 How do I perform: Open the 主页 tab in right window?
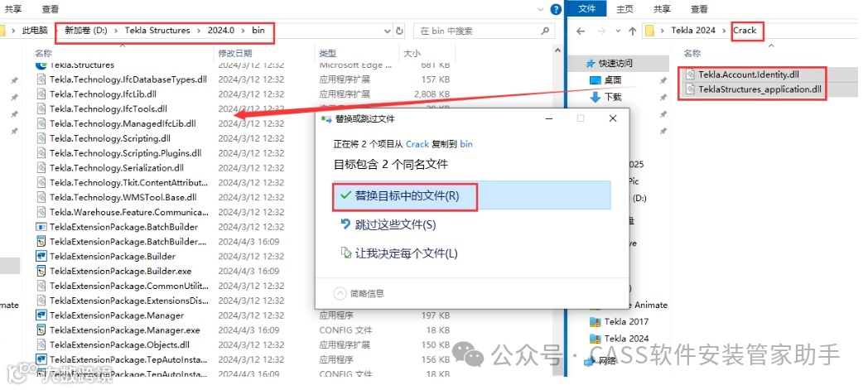(625, 9)
